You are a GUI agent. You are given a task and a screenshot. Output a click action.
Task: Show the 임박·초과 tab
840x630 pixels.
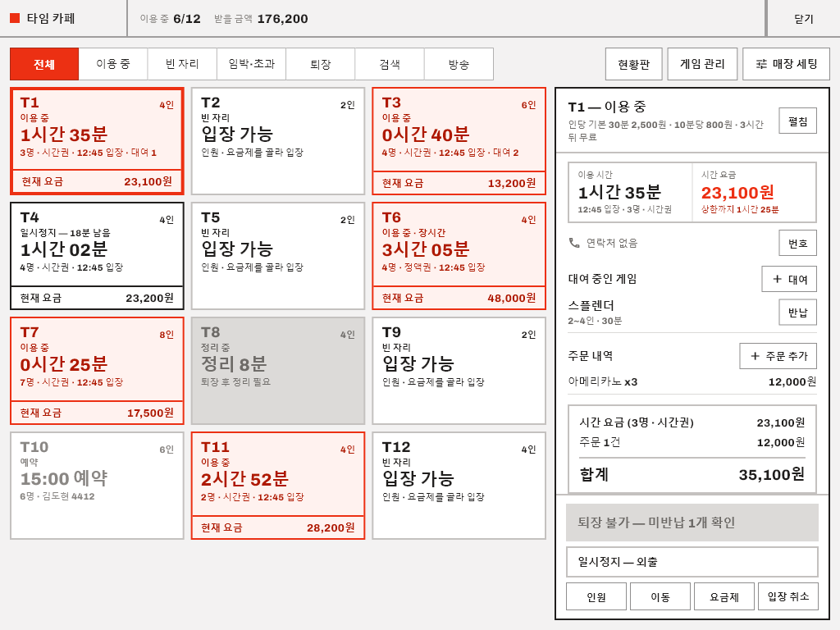point(251,64)
